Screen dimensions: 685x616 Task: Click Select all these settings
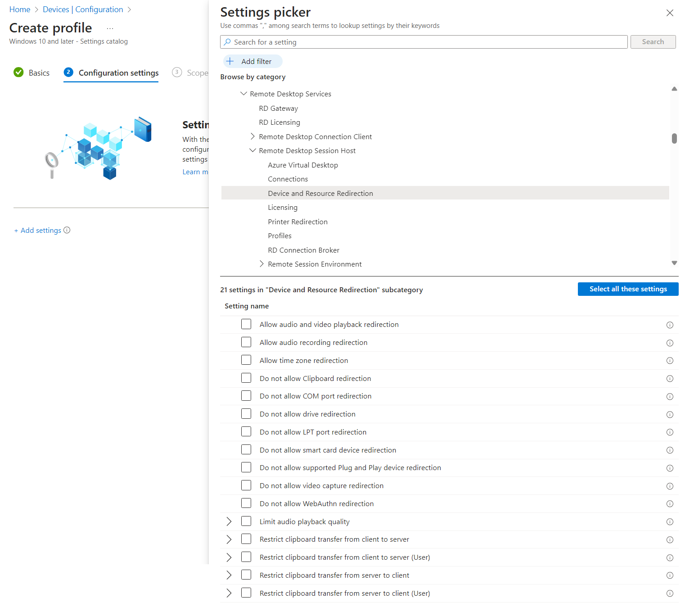pos(628,289)
